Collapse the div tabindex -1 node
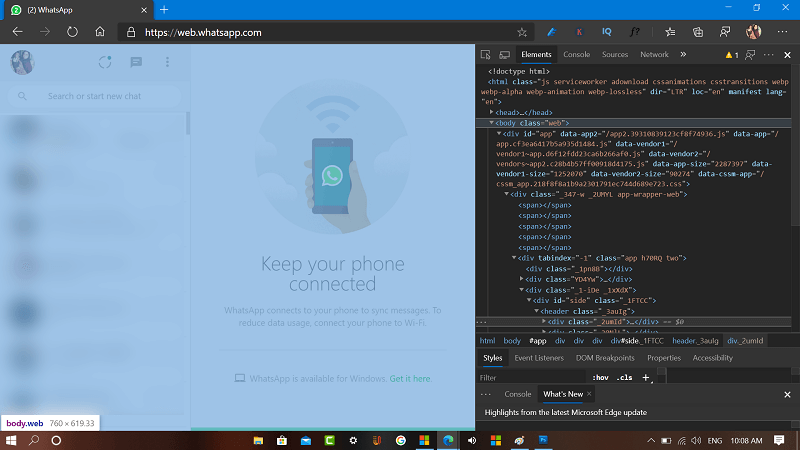 coord(514,258)
